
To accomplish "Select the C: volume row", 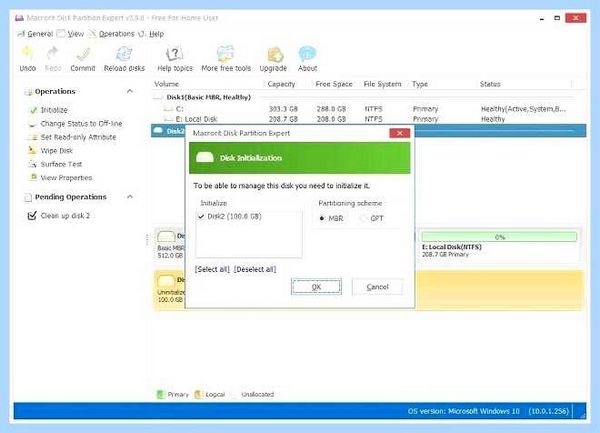I will pyautogui.click(x=367, y=109).
